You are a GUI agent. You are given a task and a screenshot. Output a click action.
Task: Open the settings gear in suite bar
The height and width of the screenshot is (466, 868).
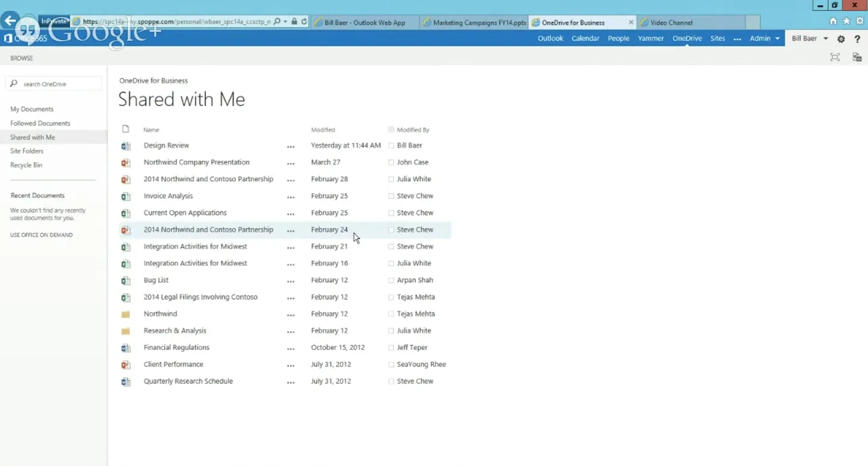pyautogui.click(x=841, y=39)
